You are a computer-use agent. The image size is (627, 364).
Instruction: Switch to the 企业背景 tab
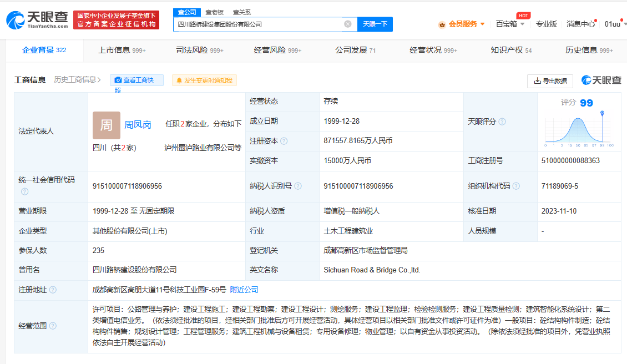pyautogui.click(x=44, y=50)
